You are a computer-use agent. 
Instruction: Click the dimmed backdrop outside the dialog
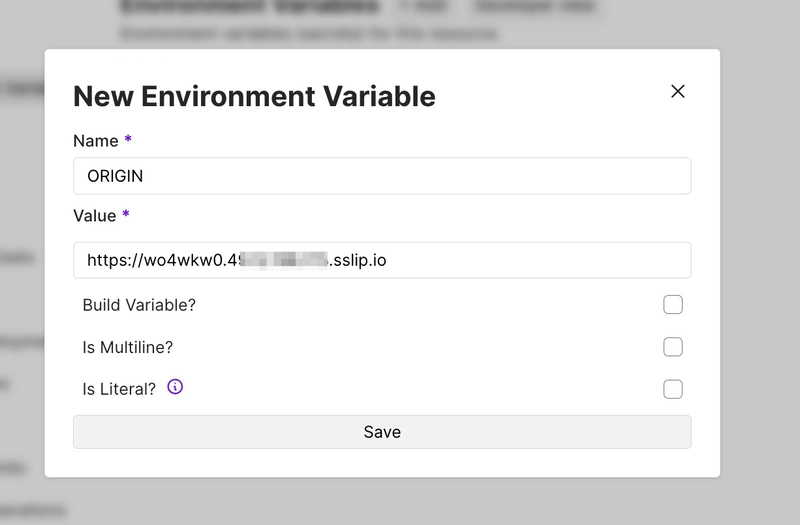coord(760,255)
